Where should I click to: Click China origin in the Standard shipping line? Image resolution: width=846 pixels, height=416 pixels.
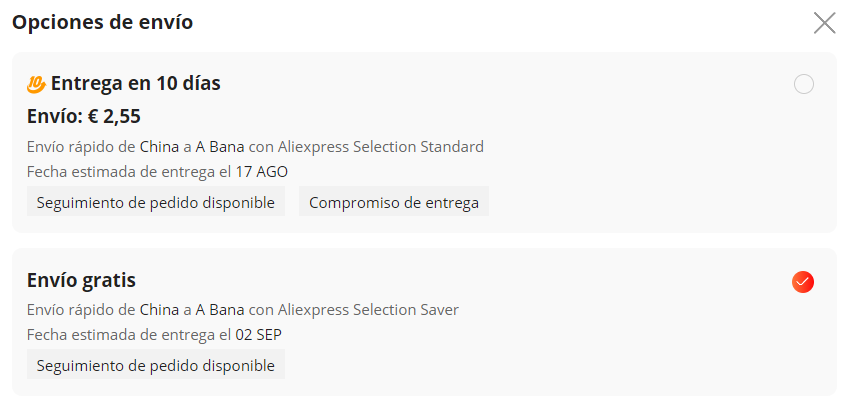click(159, 146)
